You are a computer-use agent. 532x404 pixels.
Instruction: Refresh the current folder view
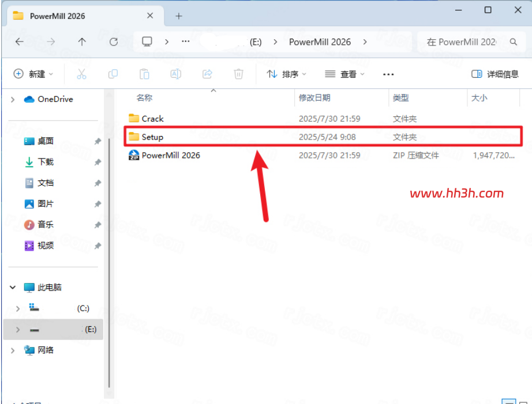113,41
